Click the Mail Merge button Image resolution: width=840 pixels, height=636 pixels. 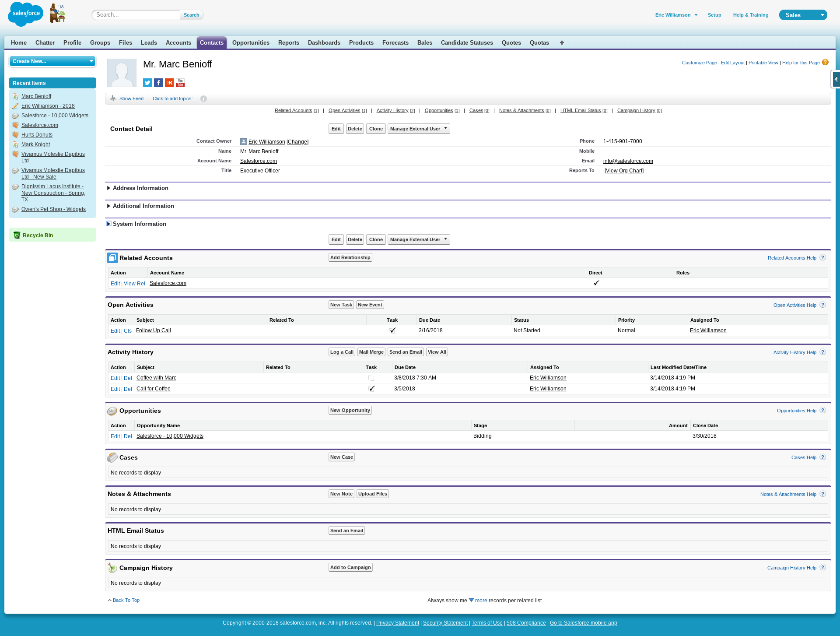[371, 352]
